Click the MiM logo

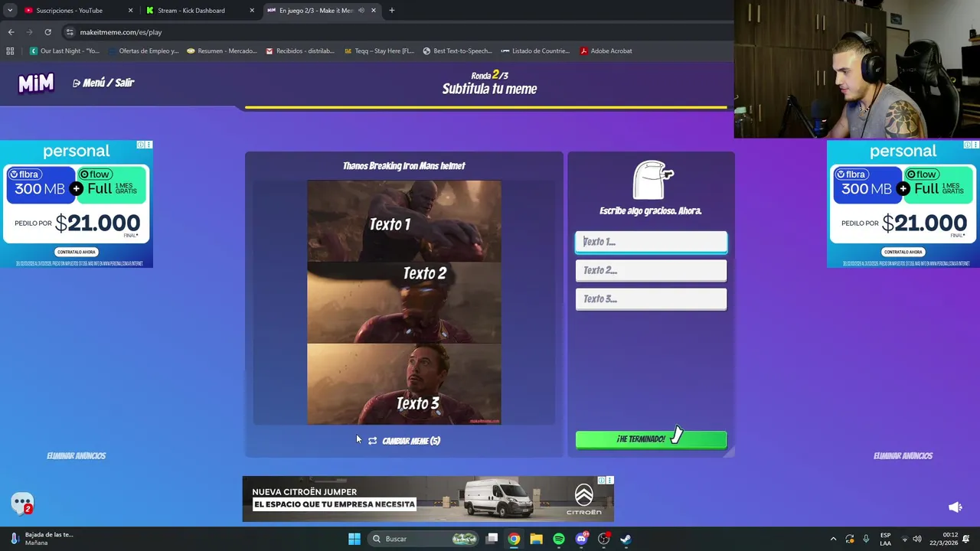[36, 83]
